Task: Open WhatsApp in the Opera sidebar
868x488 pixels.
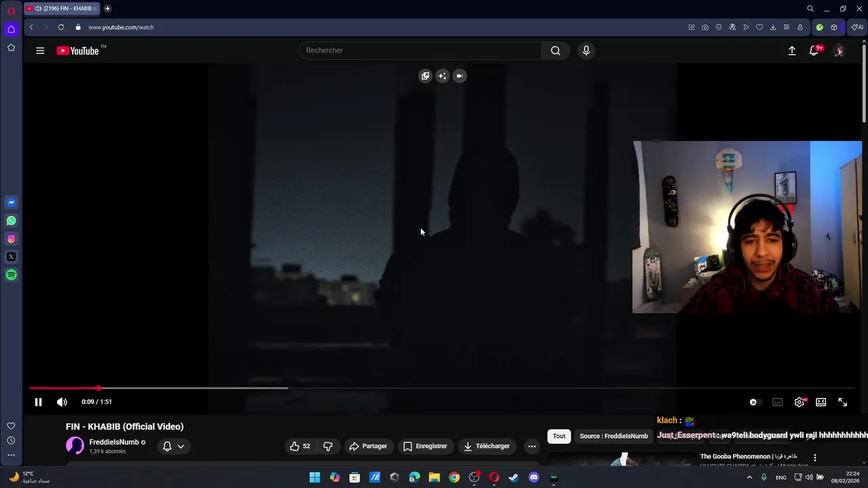Action: point(11,220)
